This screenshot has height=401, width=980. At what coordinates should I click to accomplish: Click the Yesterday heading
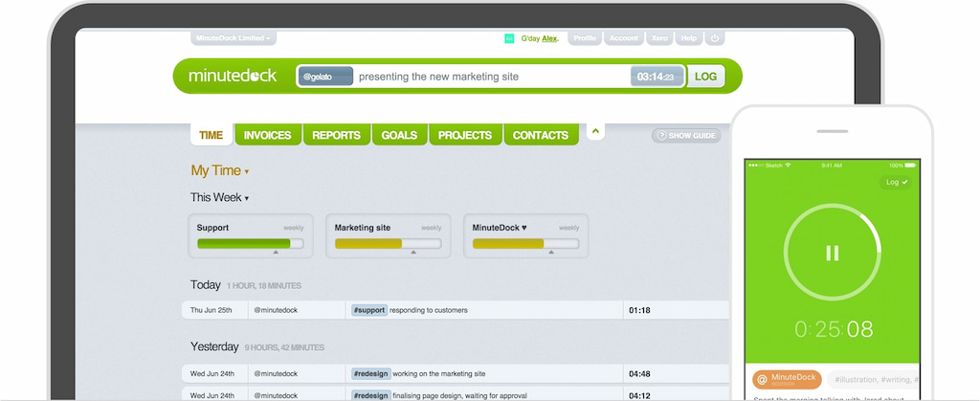(214, 346)
